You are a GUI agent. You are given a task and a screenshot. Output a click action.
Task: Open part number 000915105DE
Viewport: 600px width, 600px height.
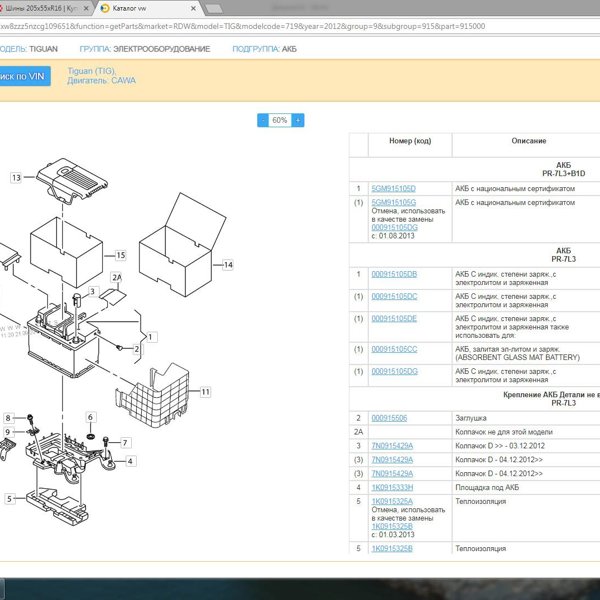(x=394, y=319)
